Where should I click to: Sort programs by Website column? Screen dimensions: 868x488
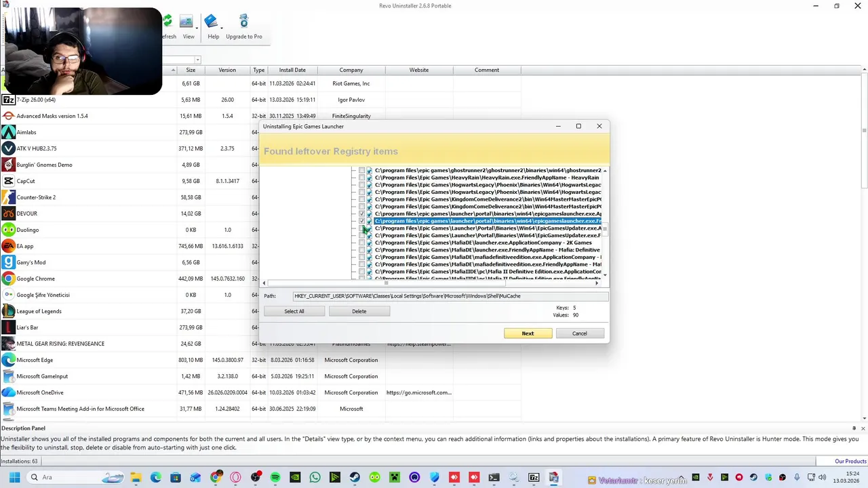(419, 70)
